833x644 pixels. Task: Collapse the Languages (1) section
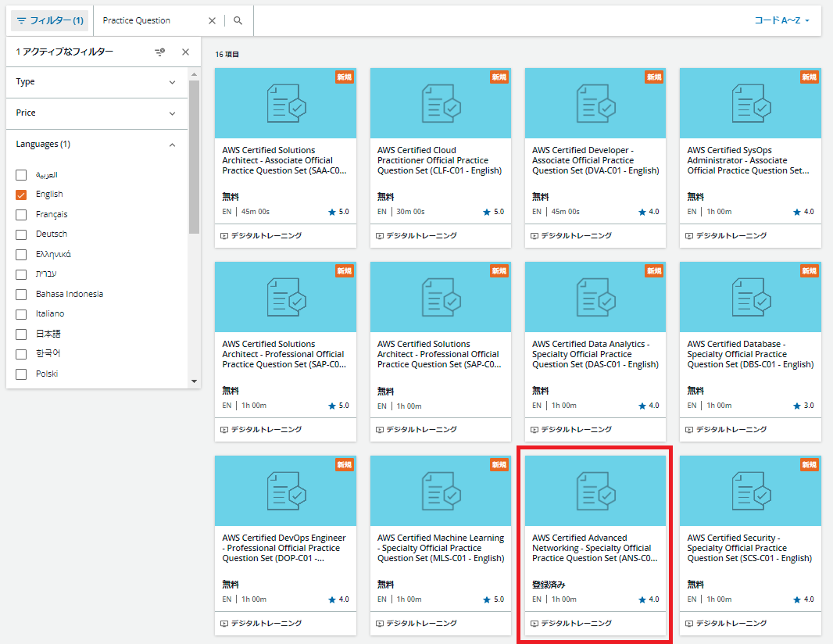coord(97,145)
